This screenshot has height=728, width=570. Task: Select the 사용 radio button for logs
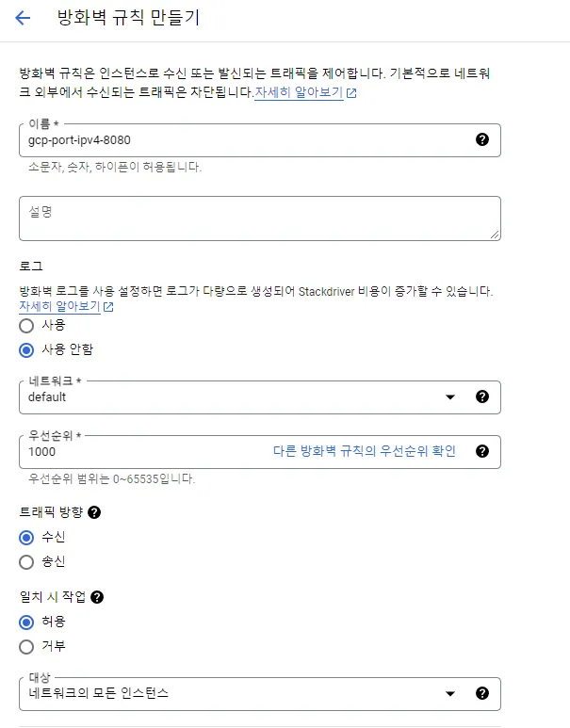[x=27, y=325]
